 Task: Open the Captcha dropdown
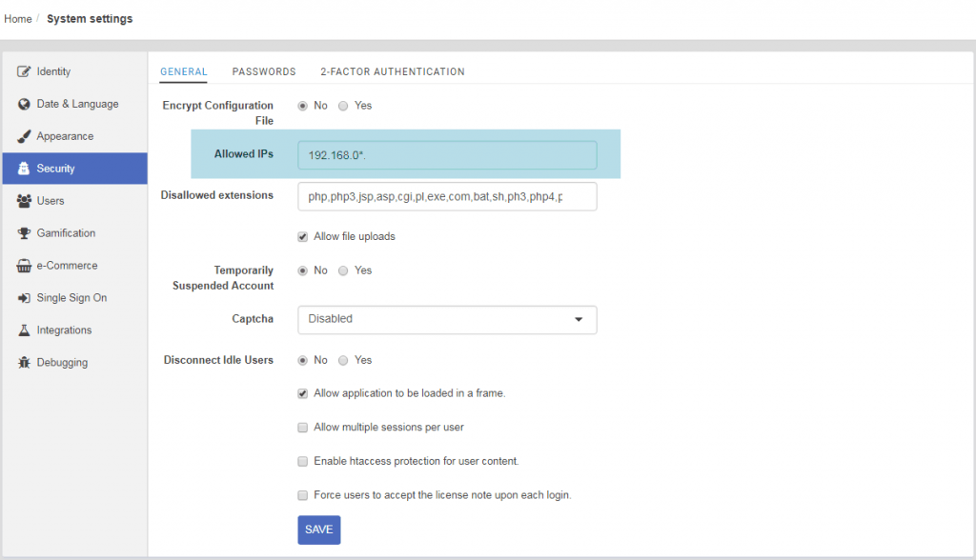447,320
